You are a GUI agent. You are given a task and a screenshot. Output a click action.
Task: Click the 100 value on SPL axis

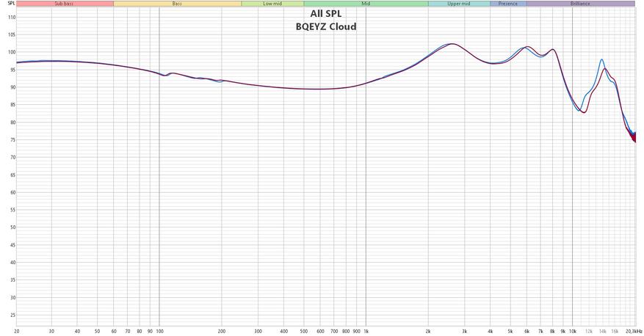12,52
